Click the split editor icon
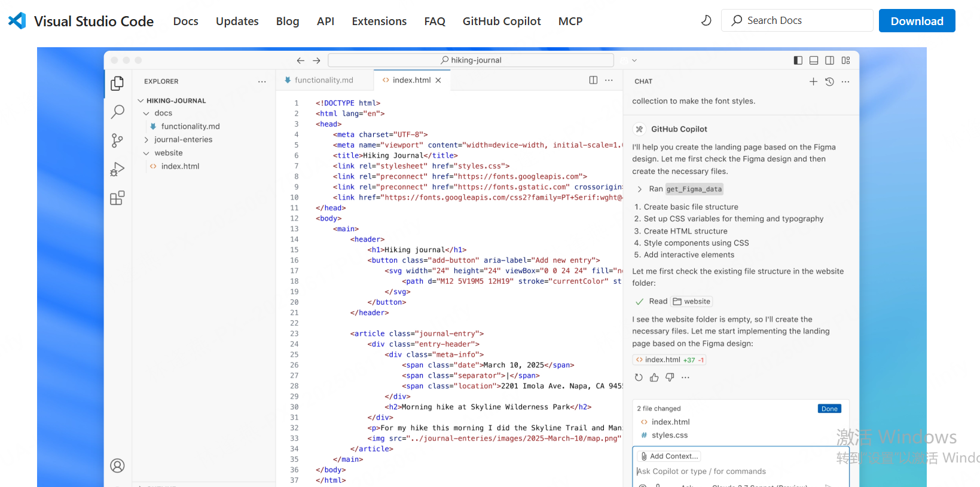Viewport: 980px width, 487px height. coord(593,80)
